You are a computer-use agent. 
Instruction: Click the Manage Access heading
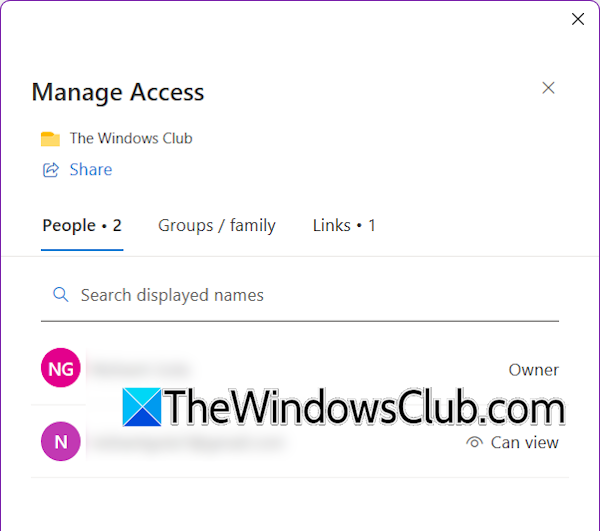click(118, 92)
